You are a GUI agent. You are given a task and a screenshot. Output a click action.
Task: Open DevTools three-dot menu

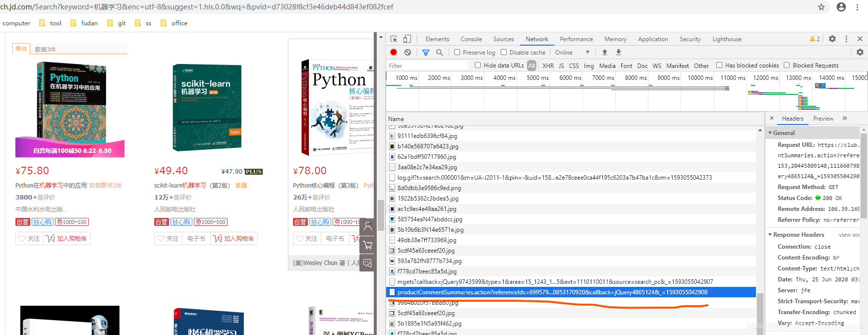846,39
